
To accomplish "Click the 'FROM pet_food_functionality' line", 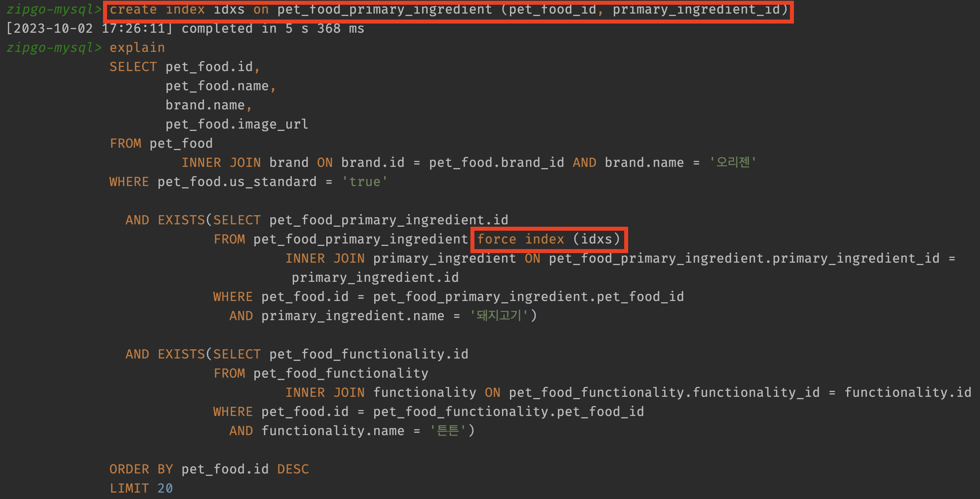I will (321, 374).
